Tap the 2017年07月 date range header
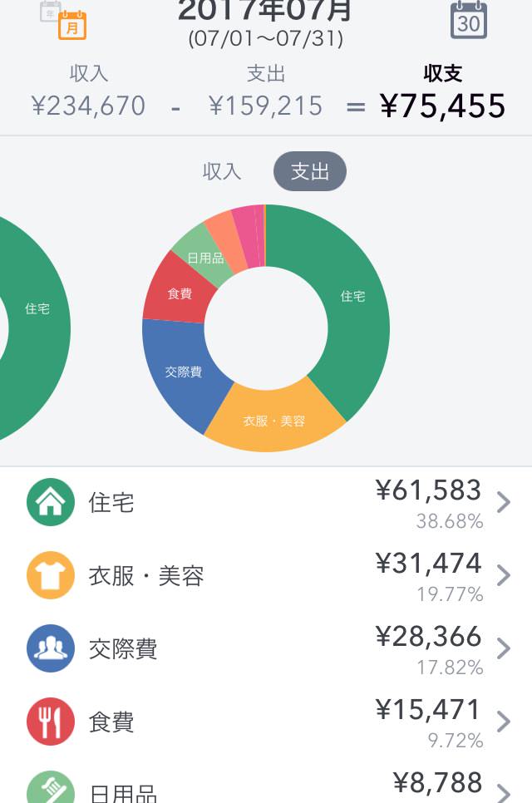The width and height of the screenshot is (532, 803). click(x=265, y=23)
